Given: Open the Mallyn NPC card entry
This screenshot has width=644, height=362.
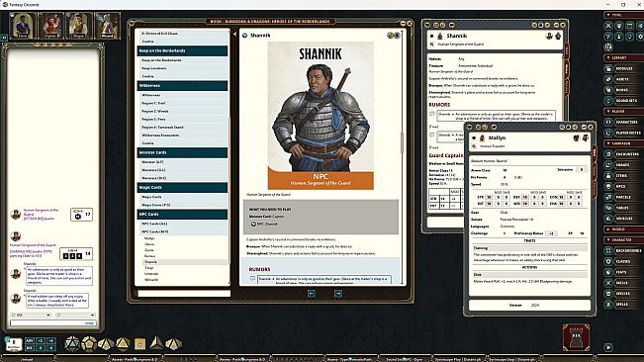Looking at the screenshot, I should coord(149,238).
